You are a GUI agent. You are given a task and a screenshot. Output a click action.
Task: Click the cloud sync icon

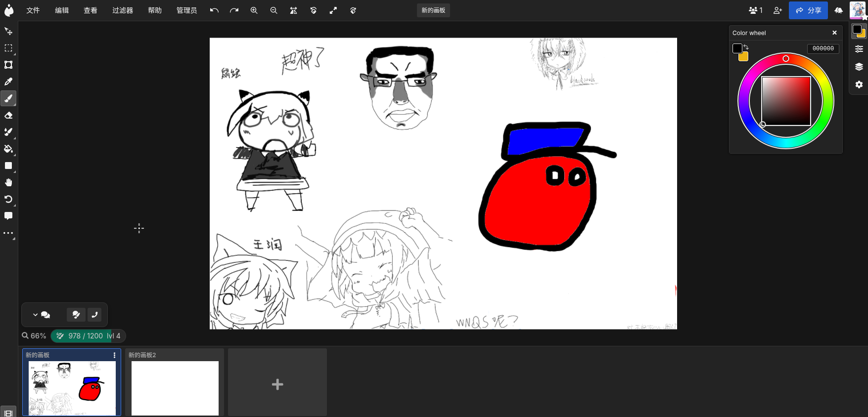coord(839,10)
